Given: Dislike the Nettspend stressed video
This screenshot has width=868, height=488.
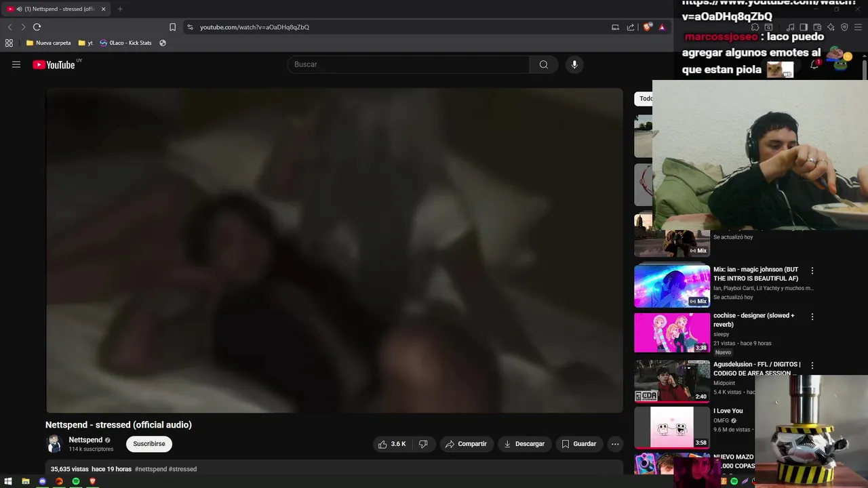Looking at the screenshot, I should click(x=423, y=444).
